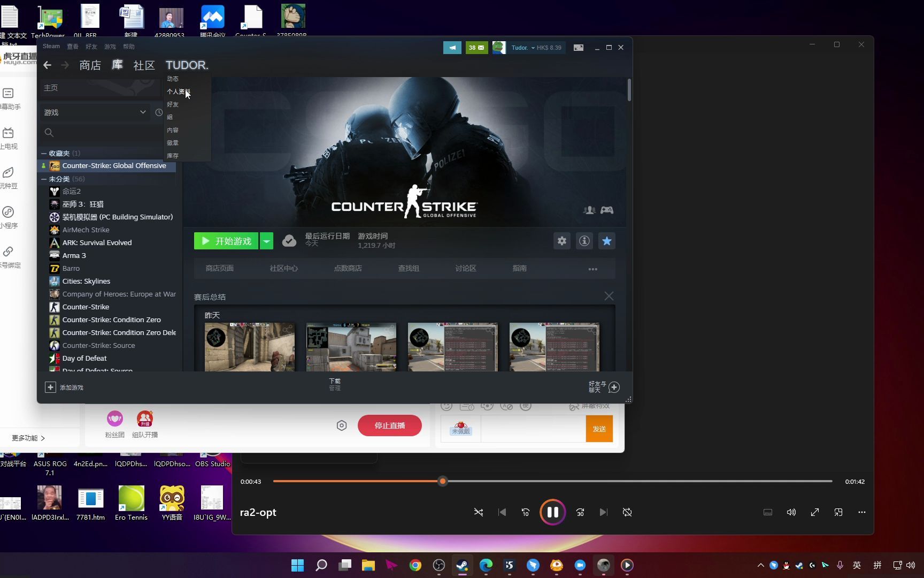The width and height of the screenshot is (924, 578).
Task: Open the 38 notifications inbox
Action: [x=476, y=48]
